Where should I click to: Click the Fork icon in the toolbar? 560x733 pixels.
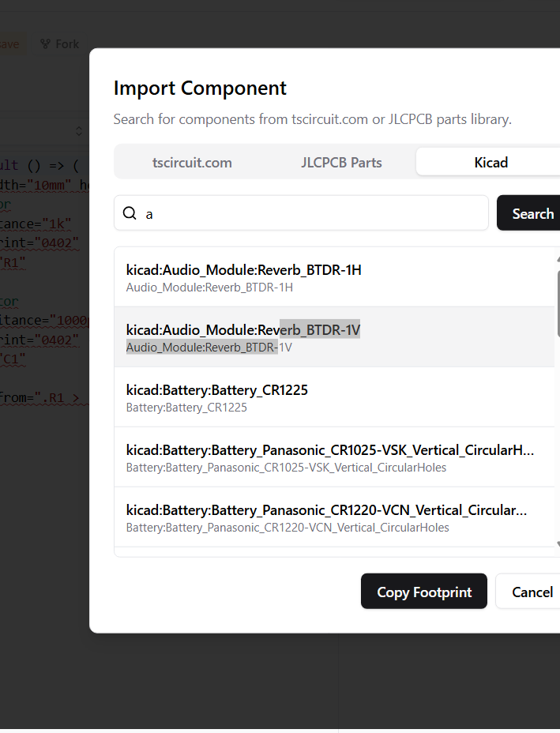pyautogui.click(x=46, y=44)
